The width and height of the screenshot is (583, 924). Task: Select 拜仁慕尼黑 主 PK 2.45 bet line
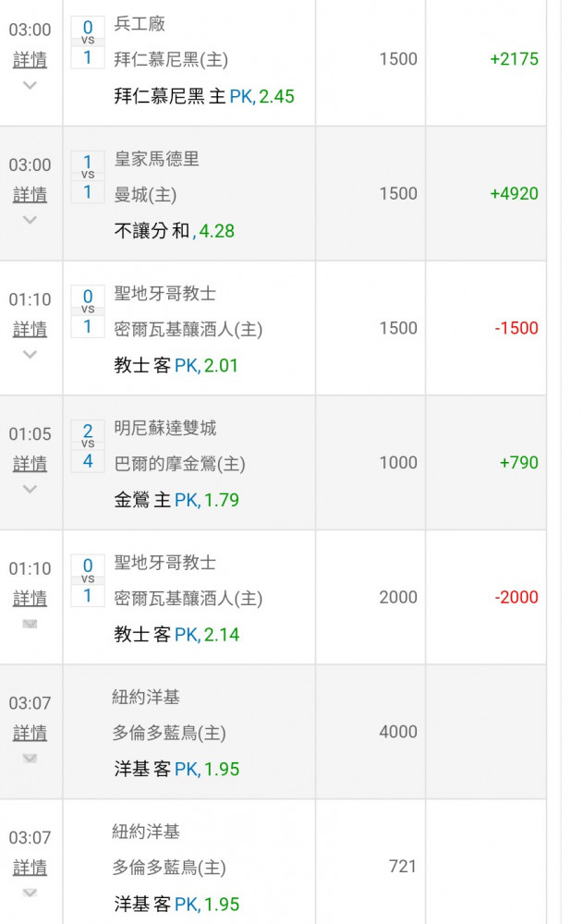[204, 96]
